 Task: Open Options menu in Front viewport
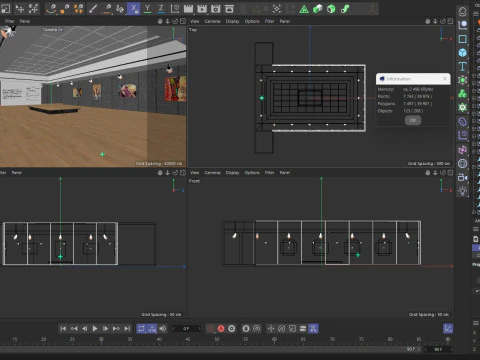point(252,173)
